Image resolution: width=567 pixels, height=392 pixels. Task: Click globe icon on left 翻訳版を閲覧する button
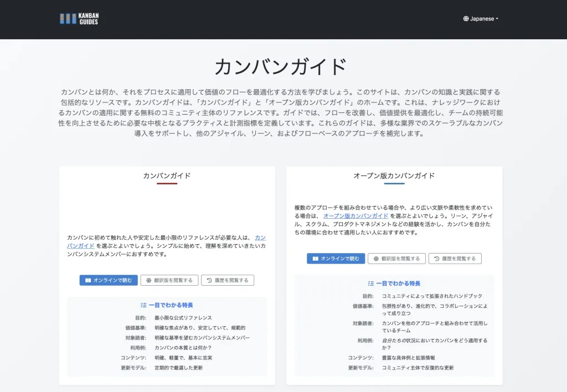pyautogui.click(x=148, y=280)
